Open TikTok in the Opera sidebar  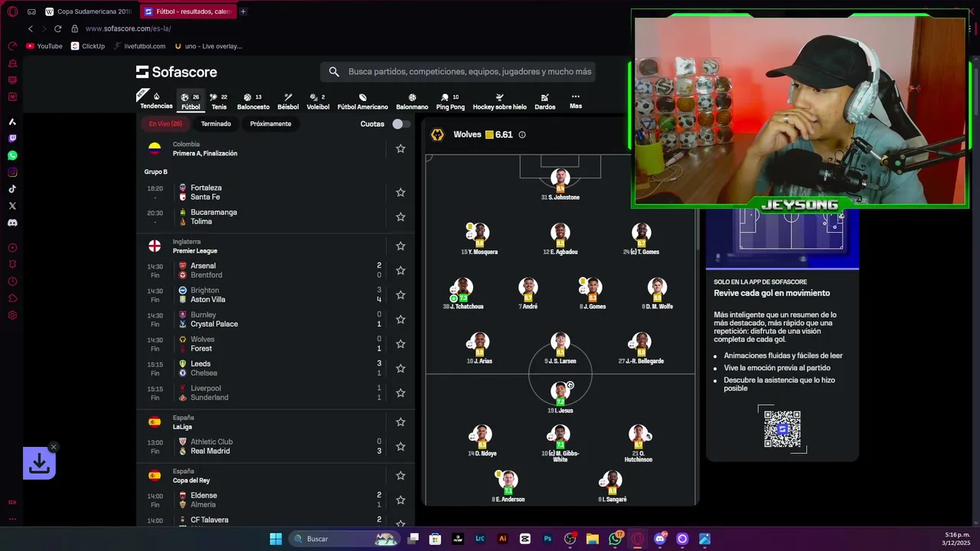(x=12, y=189)
